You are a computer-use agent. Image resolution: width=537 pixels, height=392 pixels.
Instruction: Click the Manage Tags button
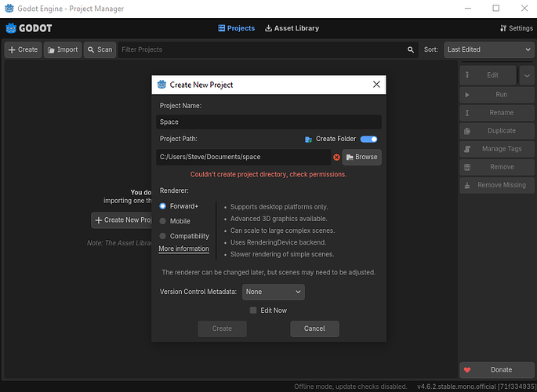pyautogui.click(x=497, y=149)
